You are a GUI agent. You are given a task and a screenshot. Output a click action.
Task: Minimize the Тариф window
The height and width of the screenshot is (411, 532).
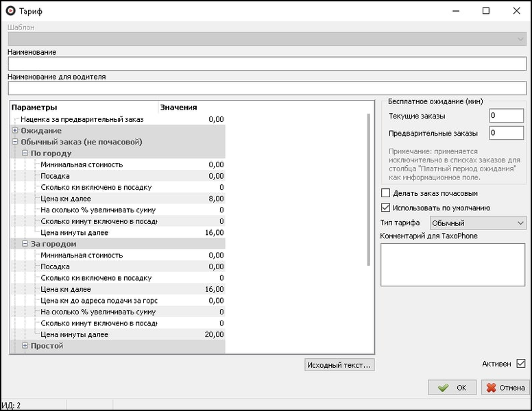456,11
